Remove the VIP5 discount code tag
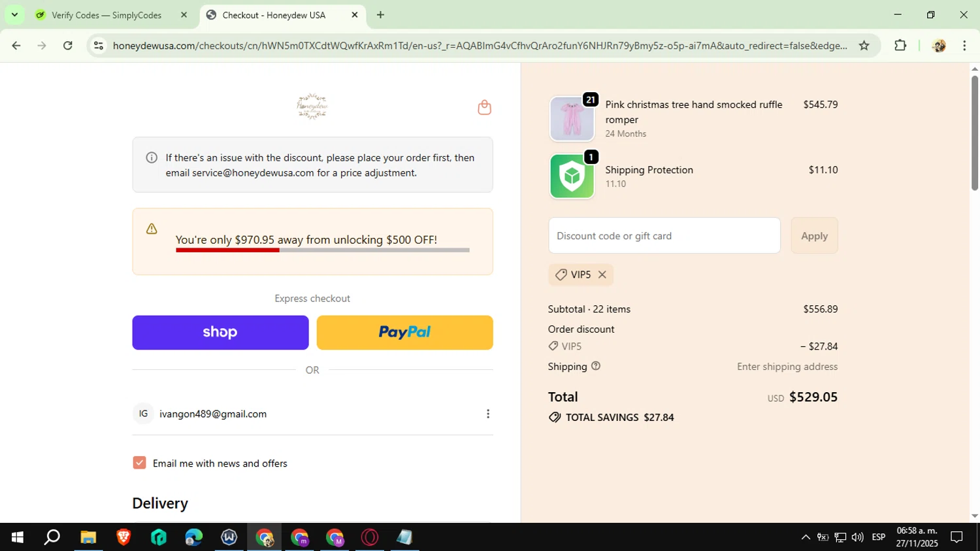 tap(602, 275)
